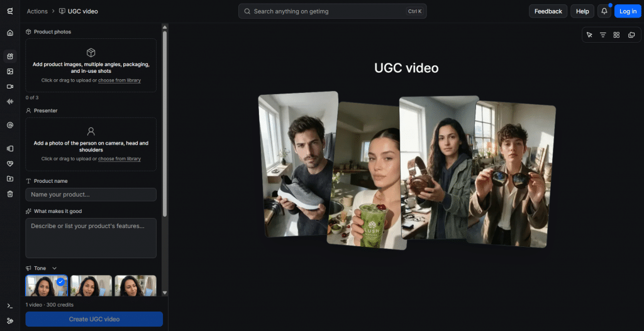Click the woman holding headphones sample image
644x331 pixels.
[438, 168]
